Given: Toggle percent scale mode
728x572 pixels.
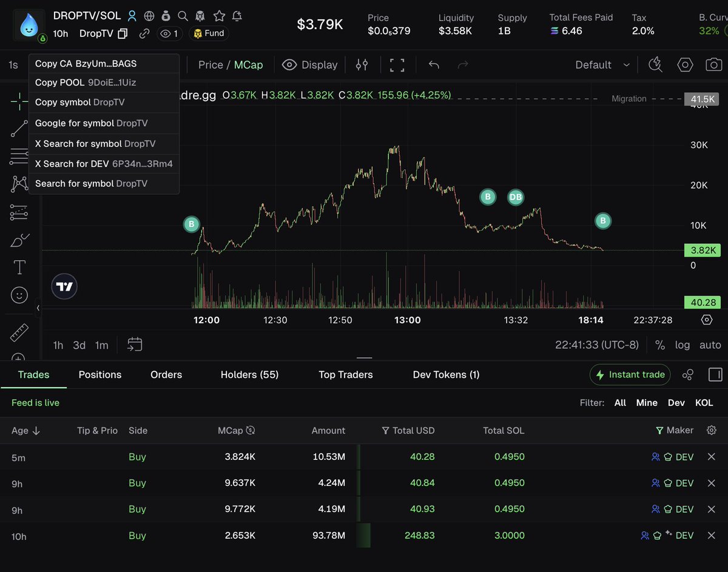Looking at the screenshot, I should [660, 345].
